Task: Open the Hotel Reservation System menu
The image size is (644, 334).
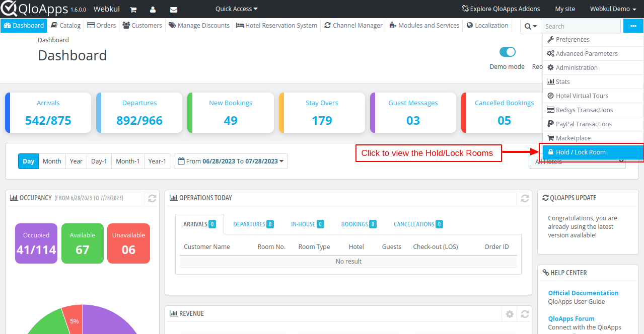Action: coord(276,26)
